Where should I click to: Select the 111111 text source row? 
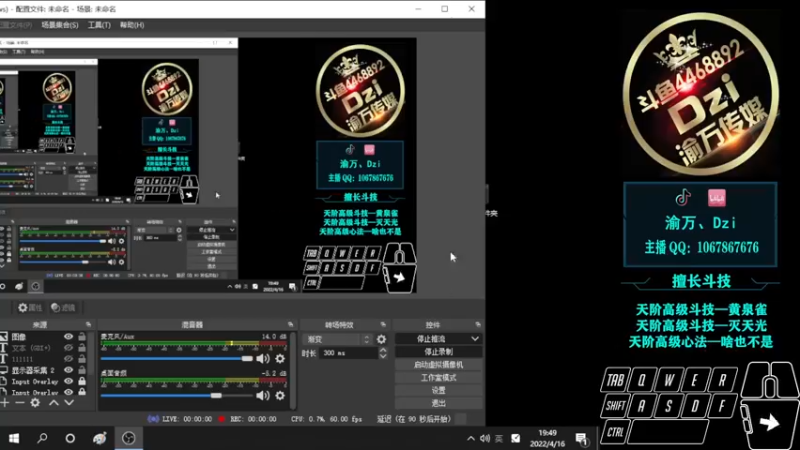(44, 359)
